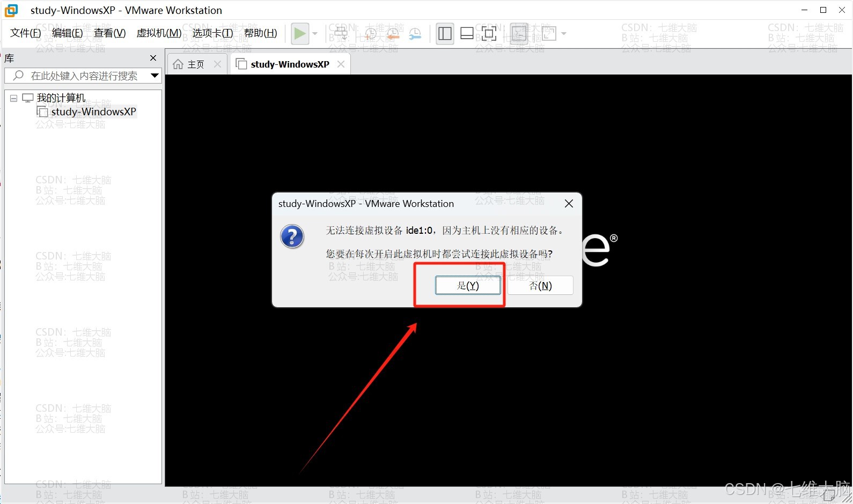The width and height of the screenshot is (853, 504).
Task: Switch to the 主页 tab
Action: (x=196, y=64)
